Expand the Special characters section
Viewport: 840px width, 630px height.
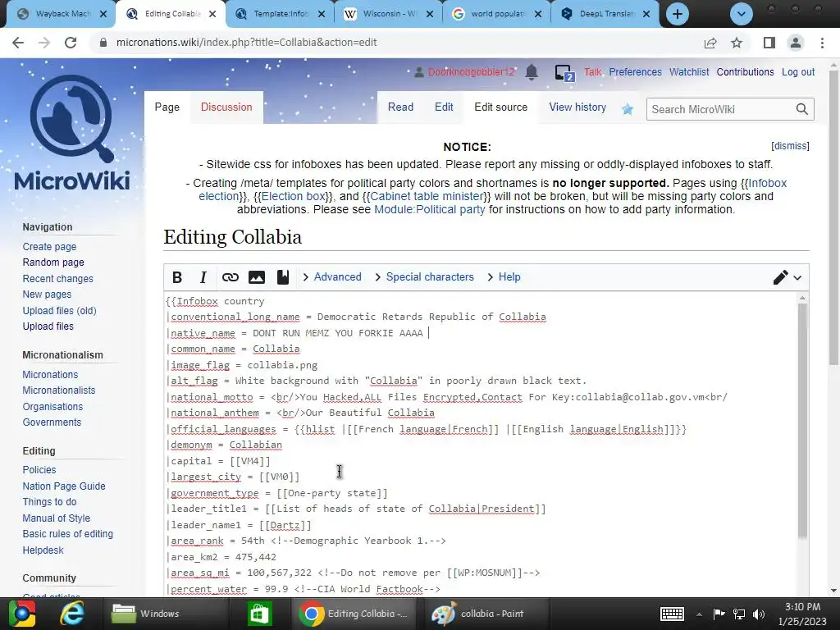(x=424, y=277)
